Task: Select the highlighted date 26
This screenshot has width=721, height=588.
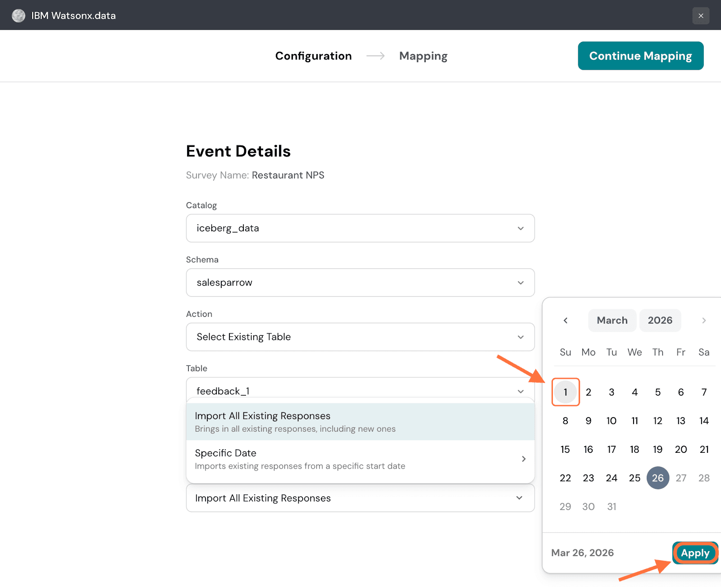Action: 657,478
